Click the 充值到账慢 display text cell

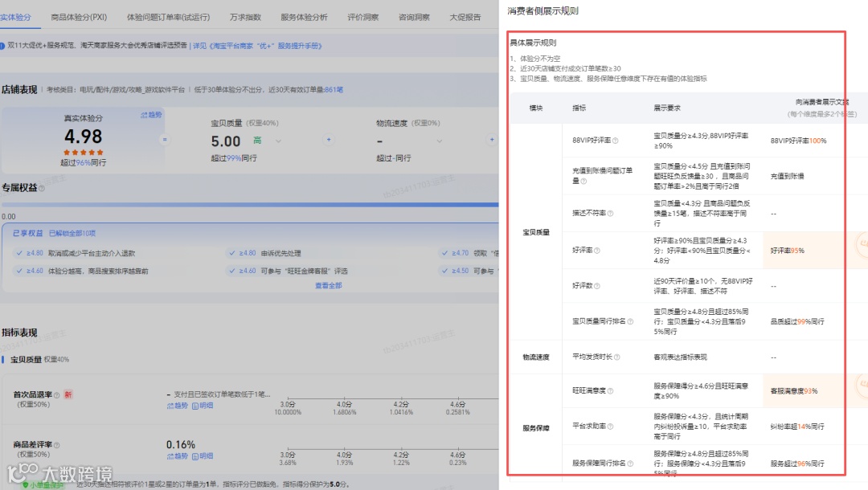point(787,177)
